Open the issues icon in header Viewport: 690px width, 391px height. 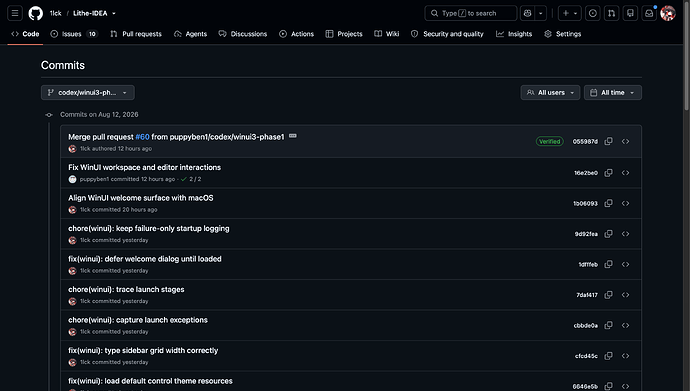593,13
